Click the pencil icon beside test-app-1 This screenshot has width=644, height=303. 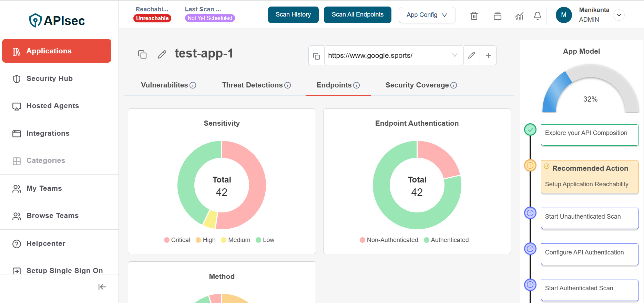click(162, 54)
